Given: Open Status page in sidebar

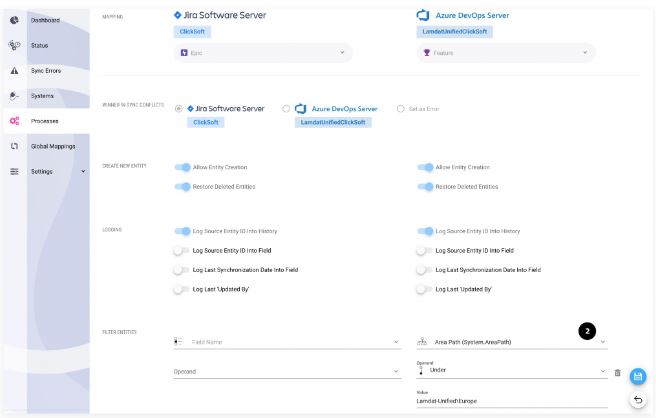Looking at the screenshot, I should (x=39, y=45).
